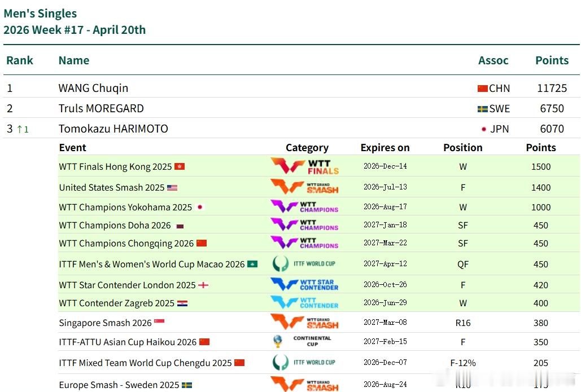Click the Event sub-table header
581x392 pixels.
click(73, 148)
